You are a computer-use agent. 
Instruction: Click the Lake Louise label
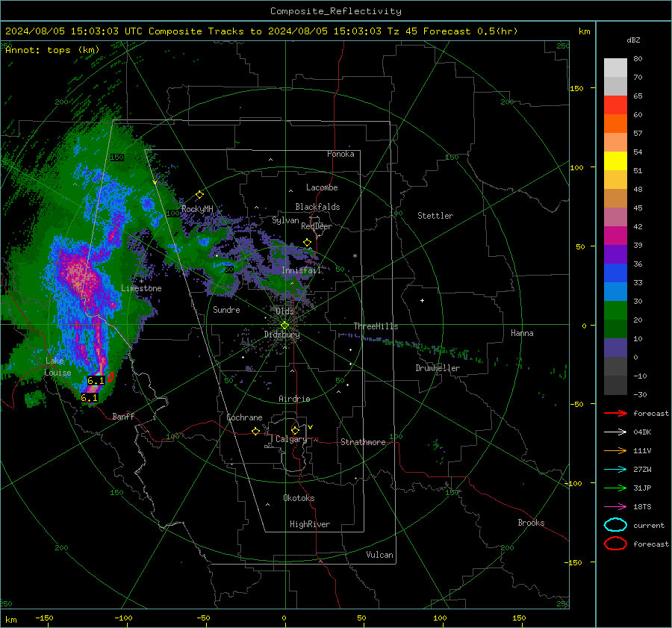[57, 367]
